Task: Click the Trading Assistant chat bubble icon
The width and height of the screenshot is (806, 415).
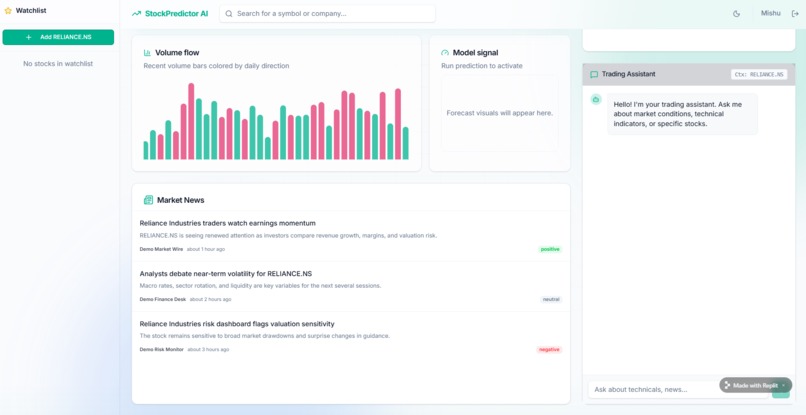Action: pos(594,75)
